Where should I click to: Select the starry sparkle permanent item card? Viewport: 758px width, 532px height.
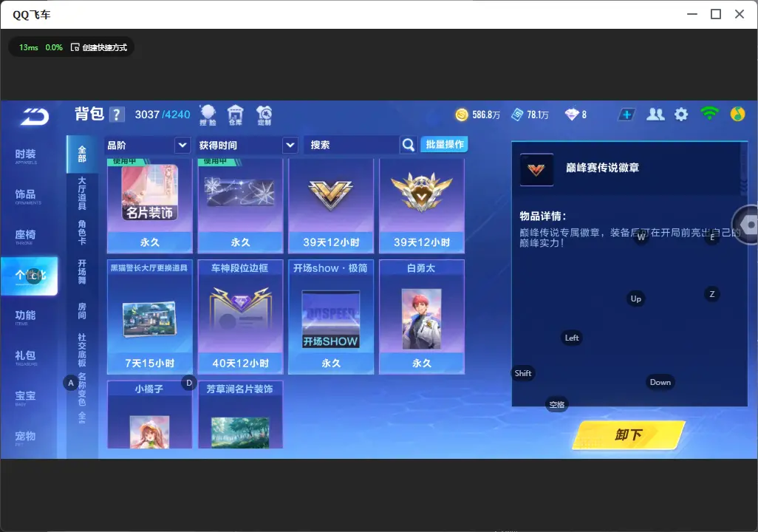(x=240, y=205)
